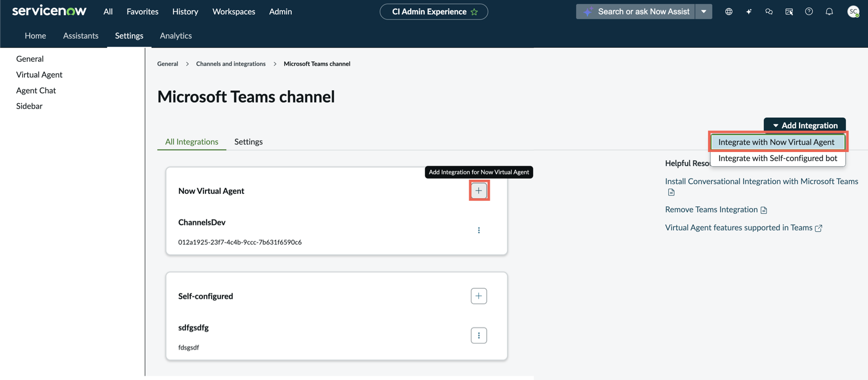
Task: Open the Workspaces menu
Action: click(234, 11)
